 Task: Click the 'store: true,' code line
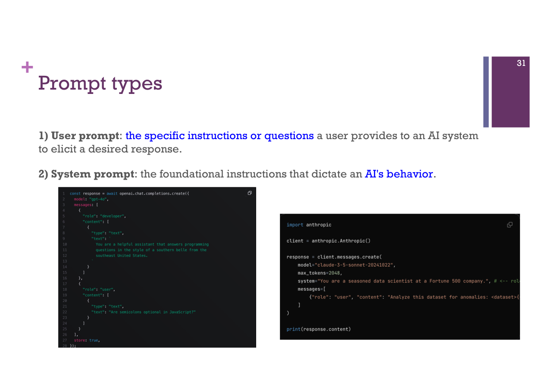pos(87,340)
